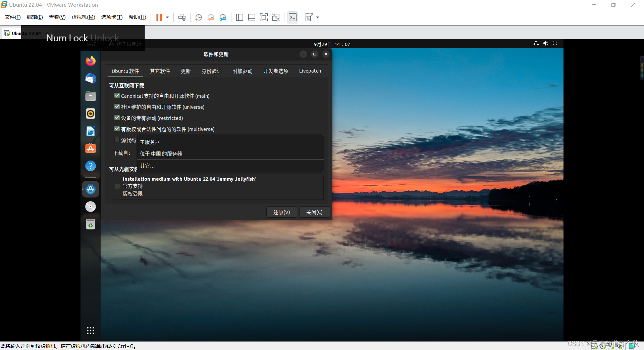Open Ubuntu Software store icon
Image resolution: width=644 pixels, height=350 pixels.
point(91,148)
